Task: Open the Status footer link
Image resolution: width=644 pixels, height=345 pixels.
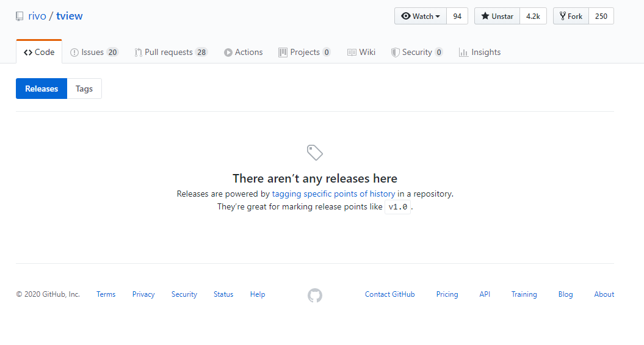Action: (223, 294)
